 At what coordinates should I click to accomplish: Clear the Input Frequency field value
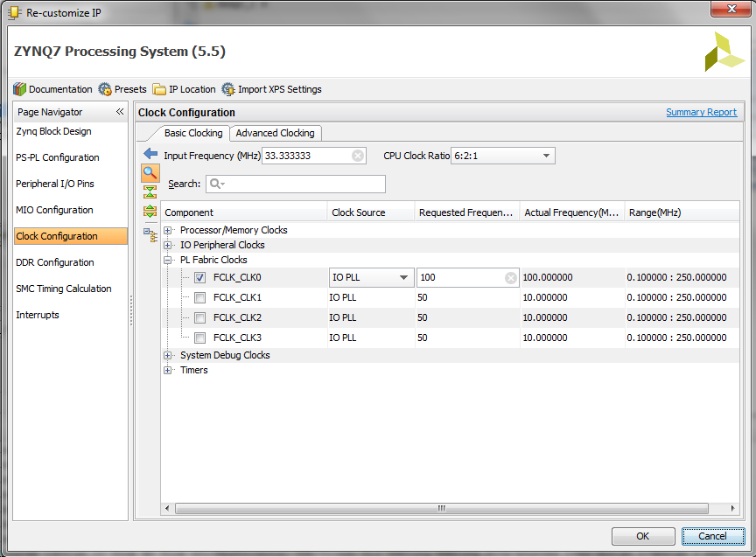(x=358, y=156)
